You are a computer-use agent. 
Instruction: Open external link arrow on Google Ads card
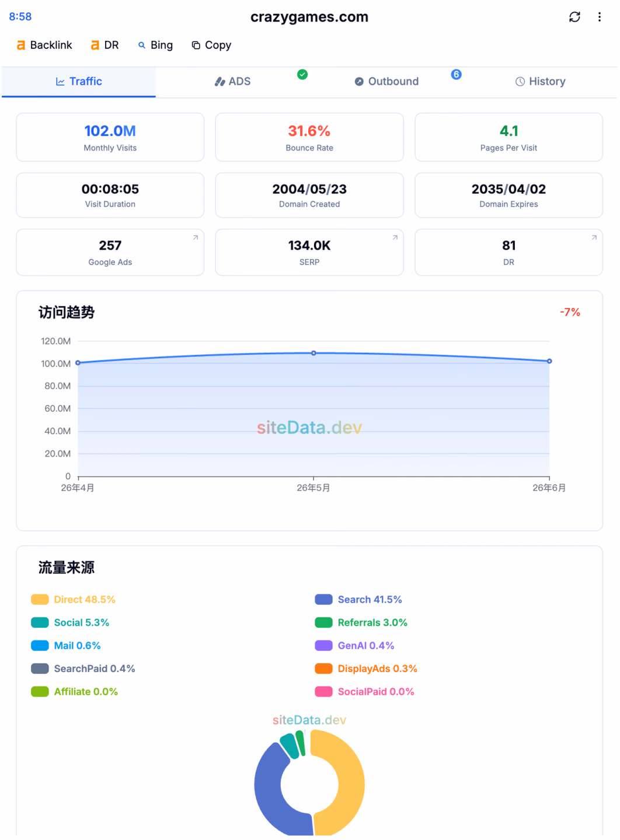pyautogui.click(x=196, y=237)
